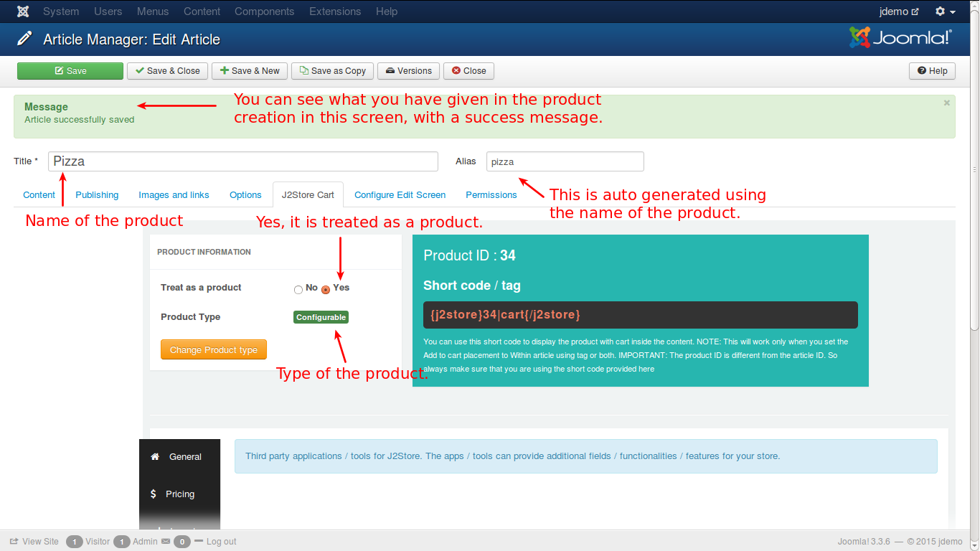The image size is (980, 551).
Task: Click Save & New plus button
Action: click(x=250, y=71)
